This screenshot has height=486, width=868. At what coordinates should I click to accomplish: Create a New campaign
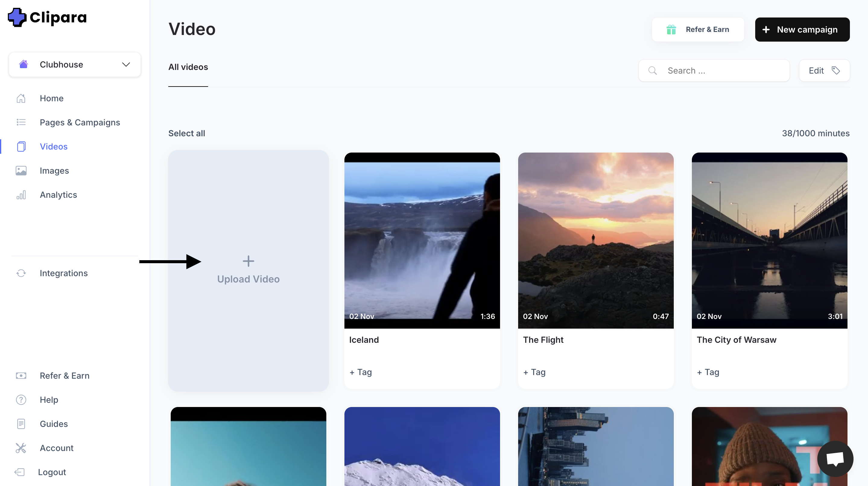[802, 30]
